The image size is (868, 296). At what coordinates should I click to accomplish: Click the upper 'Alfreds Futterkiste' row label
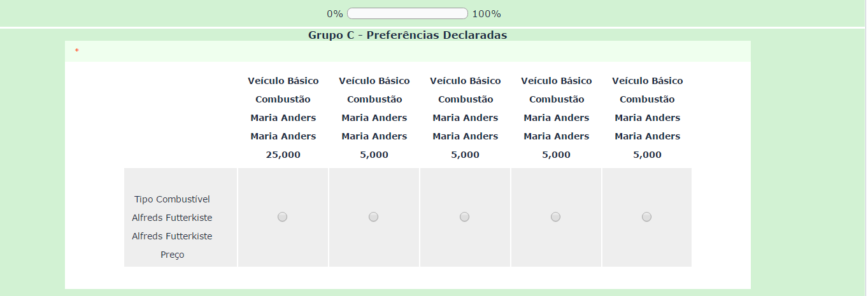(172, 218)
